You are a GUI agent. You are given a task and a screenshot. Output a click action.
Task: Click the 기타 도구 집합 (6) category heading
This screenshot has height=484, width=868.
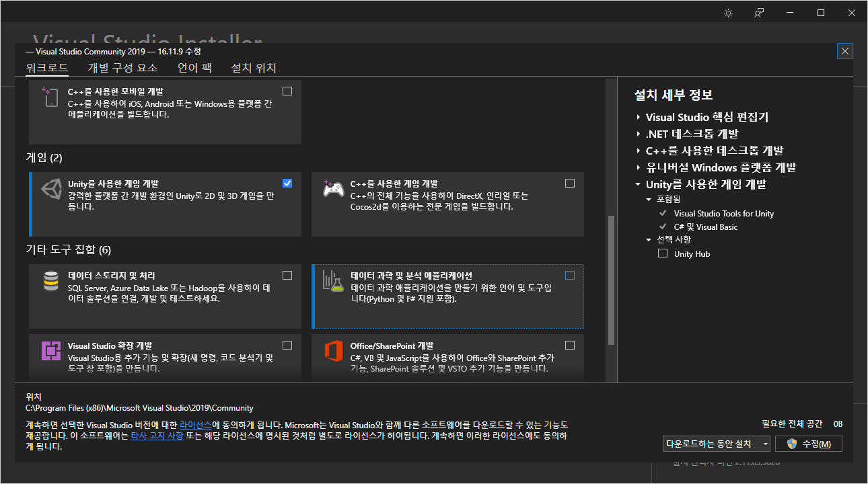point(68,250)
